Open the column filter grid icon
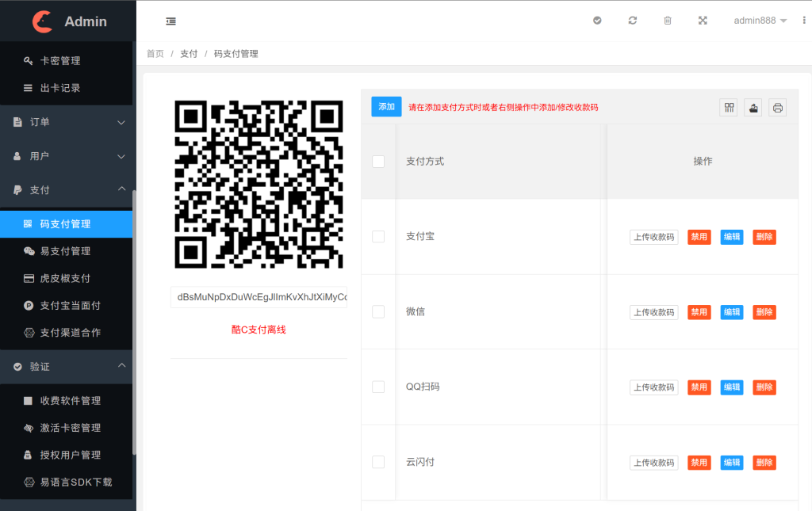Image resolution: width=812 pixels, height=511 pixels. pos(728,108)
